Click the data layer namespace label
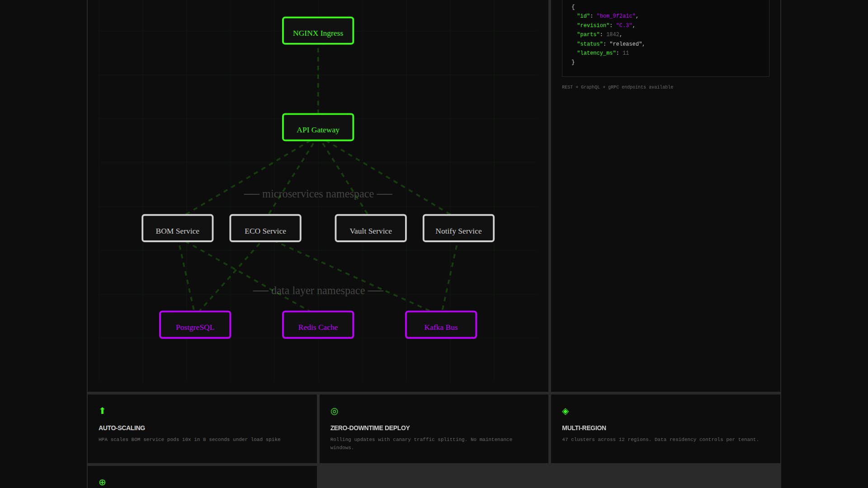The height and width of the screenshot is (488, 868). point(318,291)
